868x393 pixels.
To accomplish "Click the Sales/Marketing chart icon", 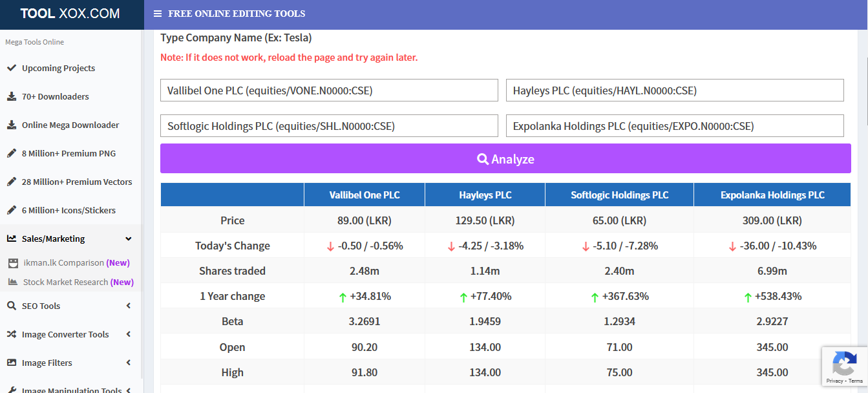I will 11,239.
